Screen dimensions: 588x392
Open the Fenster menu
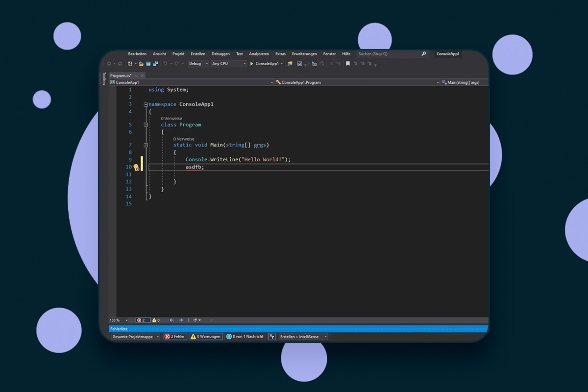coord(329,54)
